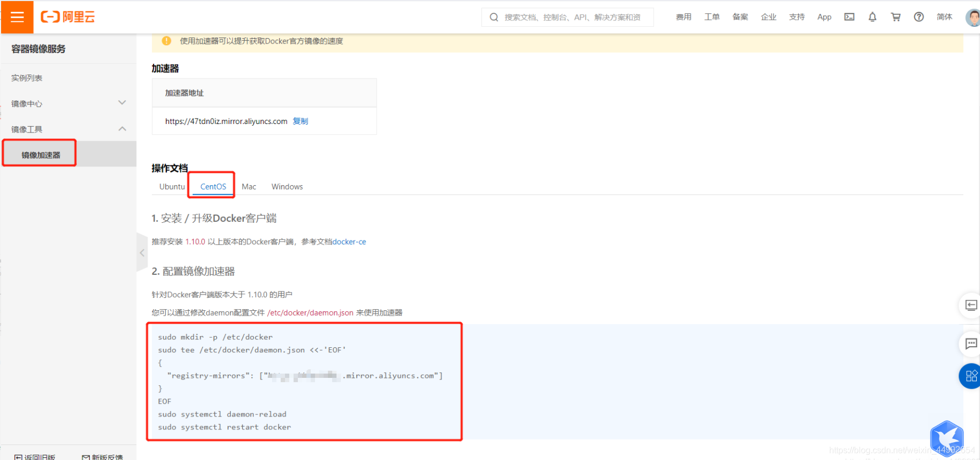The image size is (980, 460).
Task: Click the 'sudo tee /etc/docker/daemon.json' line
Action: (252, 350)
